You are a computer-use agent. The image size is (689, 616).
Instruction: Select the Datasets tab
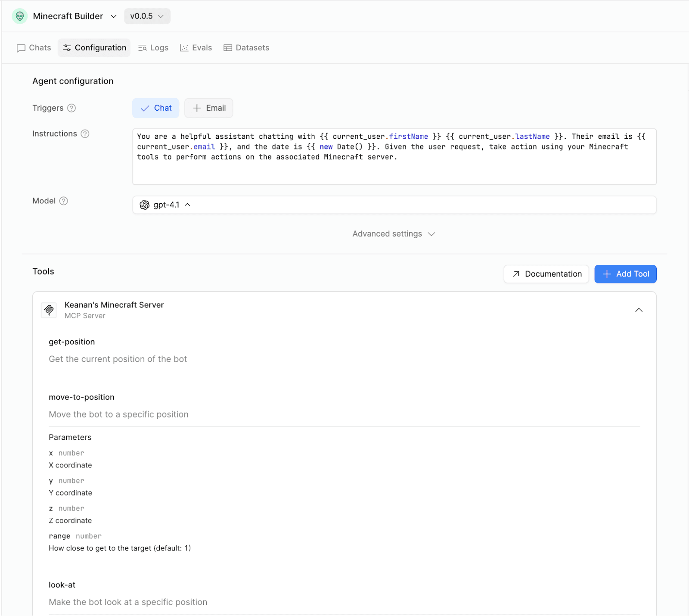point(246,48)
